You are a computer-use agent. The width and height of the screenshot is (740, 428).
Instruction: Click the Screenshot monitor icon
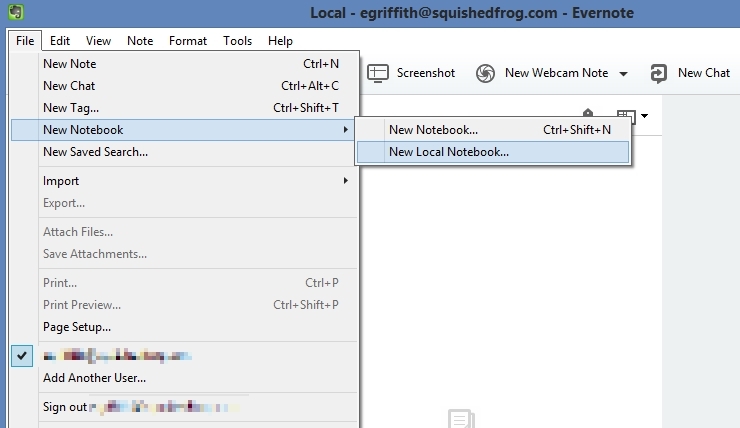[378, 74]
